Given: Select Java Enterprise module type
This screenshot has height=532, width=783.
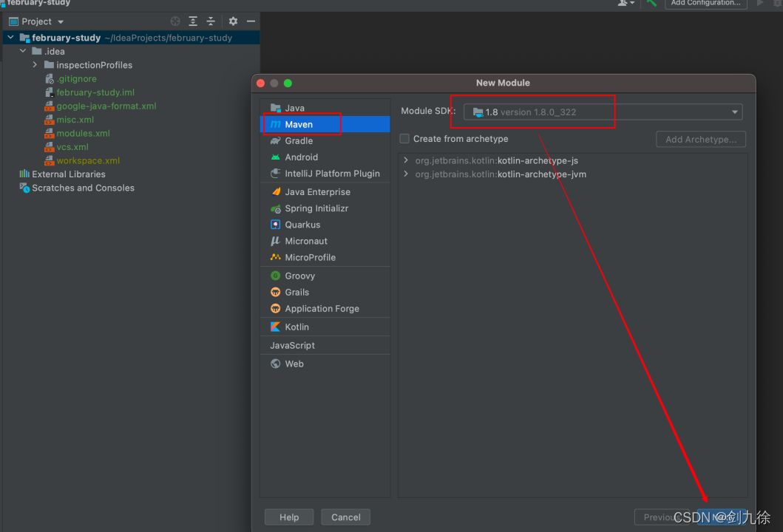Looking at the screenshot, I should coord(325,191).
